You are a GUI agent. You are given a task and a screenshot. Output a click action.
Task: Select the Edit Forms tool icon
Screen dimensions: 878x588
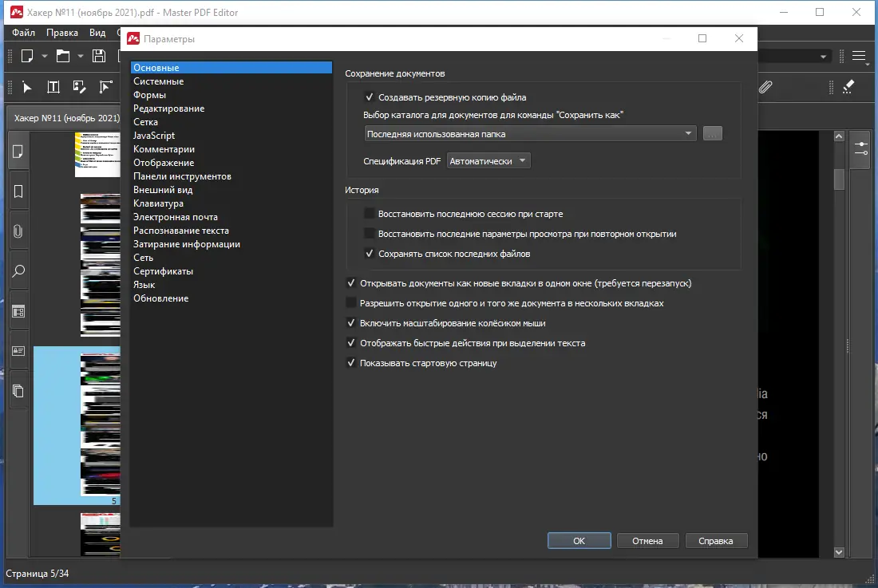coord(105,87)
